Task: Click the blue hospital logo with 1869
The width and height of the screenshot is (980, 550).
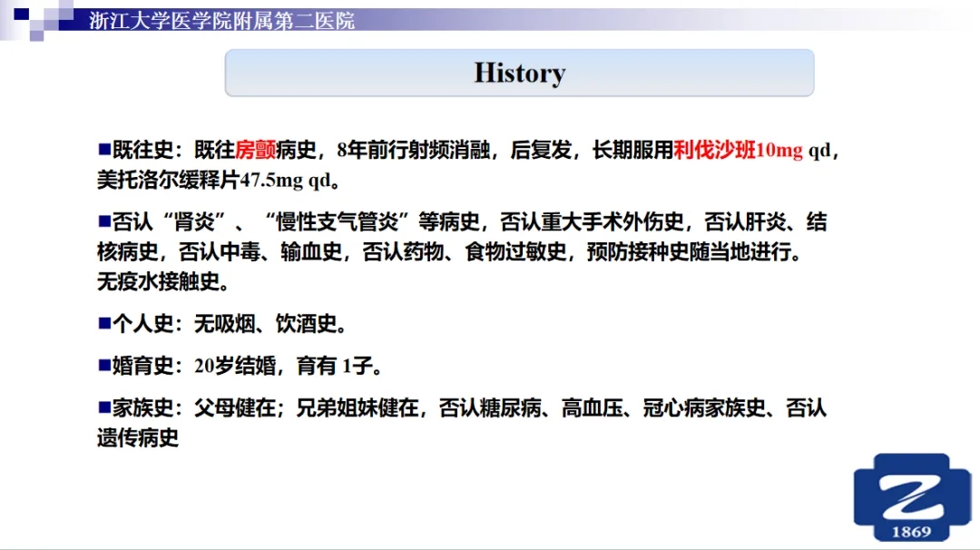Action: pos(912,496)
